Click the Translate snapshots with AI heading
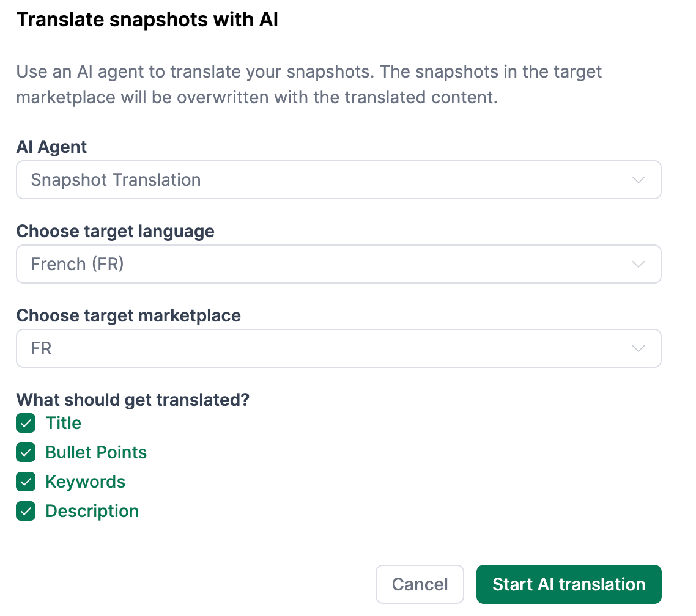This screenshot has height=616, width=696. coord(147,19)
